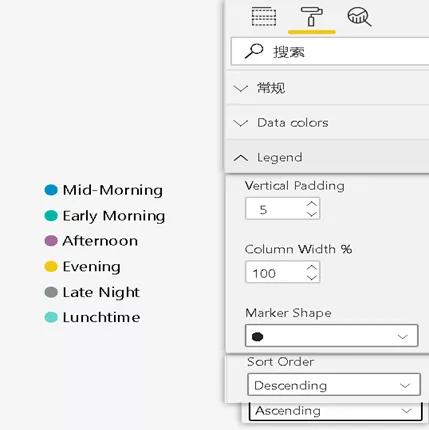
Task: Select the Late Night legend item
Action: click(x=92, y=292)
